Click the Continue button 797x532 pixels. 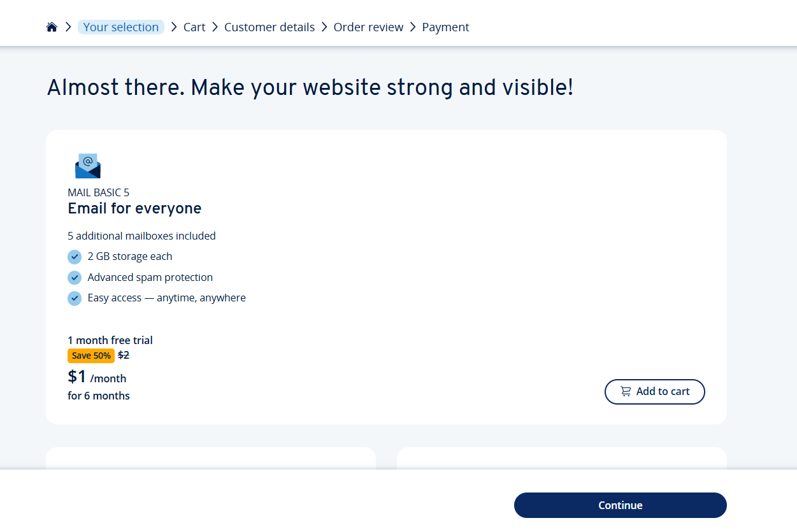[621, 505]
